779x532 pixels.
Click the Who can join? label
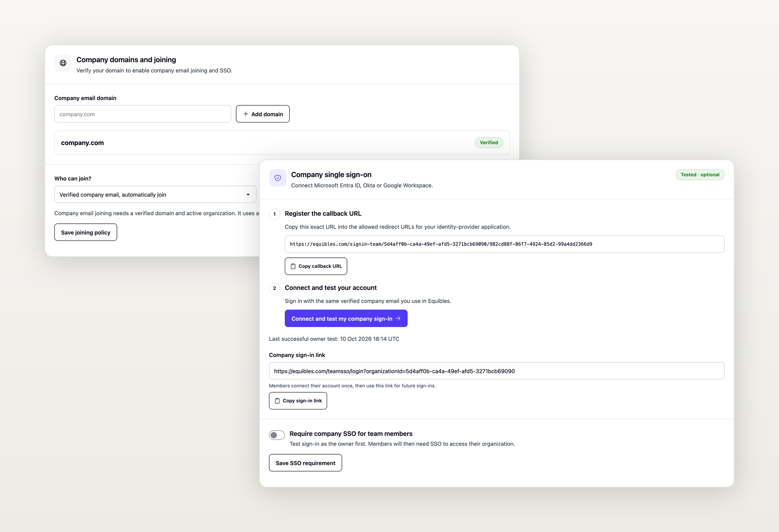pos(73,178)
